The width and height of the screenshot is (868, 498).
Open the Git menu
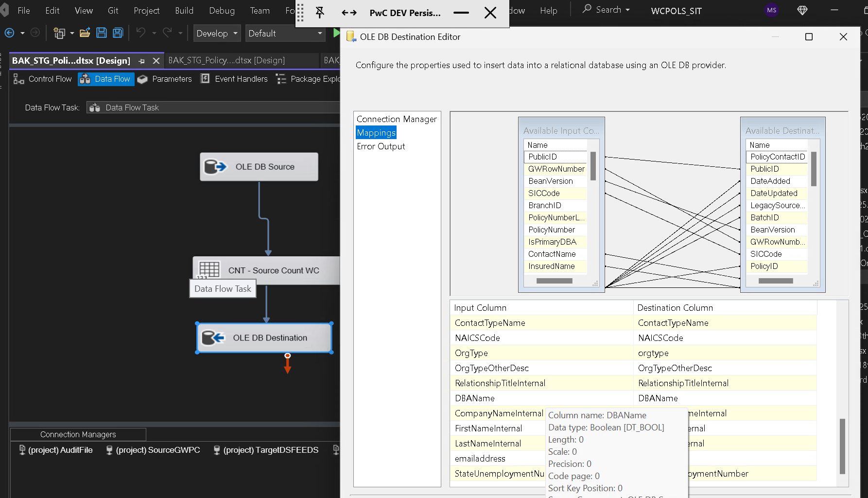pos(113,10)
